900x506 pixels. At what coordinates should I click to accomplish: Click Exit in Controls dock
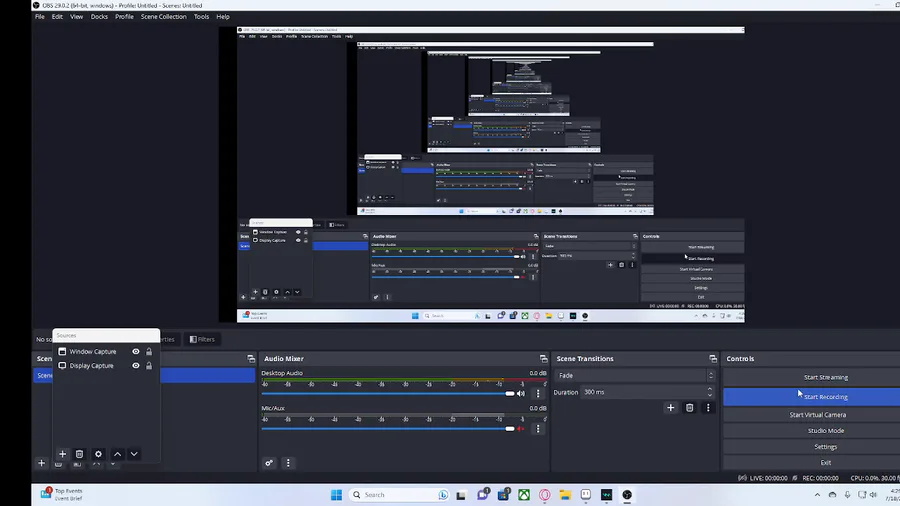pyautogui.click(x=812, y=462)
